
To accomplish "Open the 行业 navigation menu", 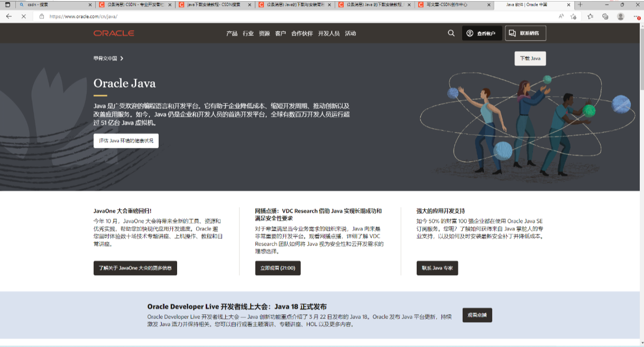I will click(x=249, y=33).
